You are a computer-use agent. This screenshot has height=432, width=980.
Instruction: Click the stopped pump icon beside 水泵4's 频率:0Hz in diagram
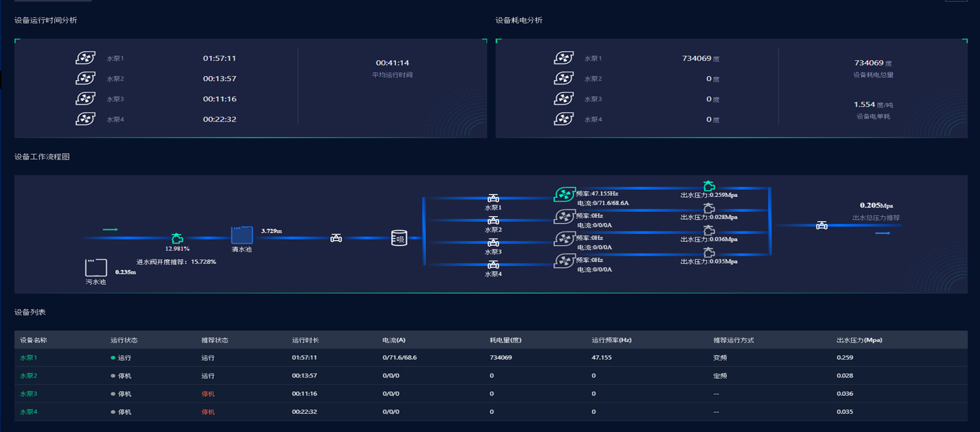(564, 261)
